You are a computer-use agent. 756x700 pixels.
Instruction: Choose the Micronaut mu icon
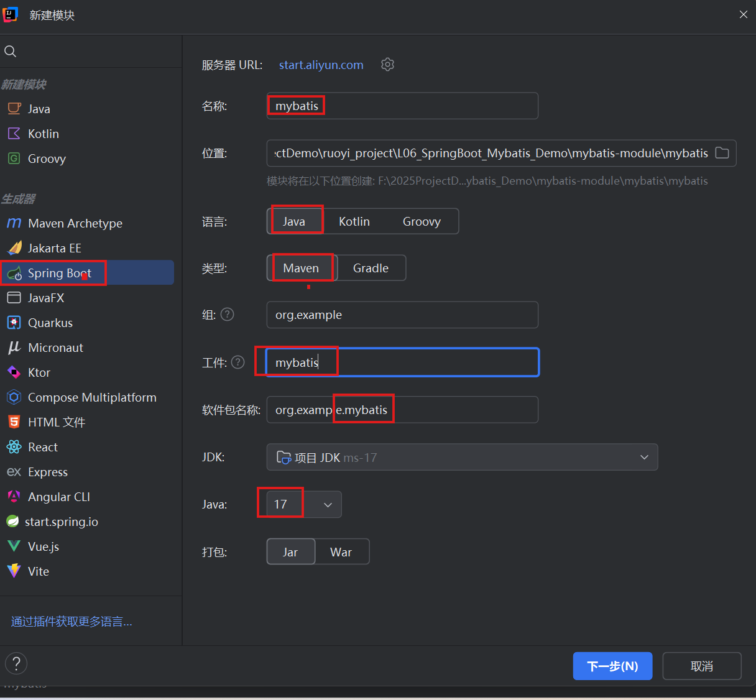(14, 348)
